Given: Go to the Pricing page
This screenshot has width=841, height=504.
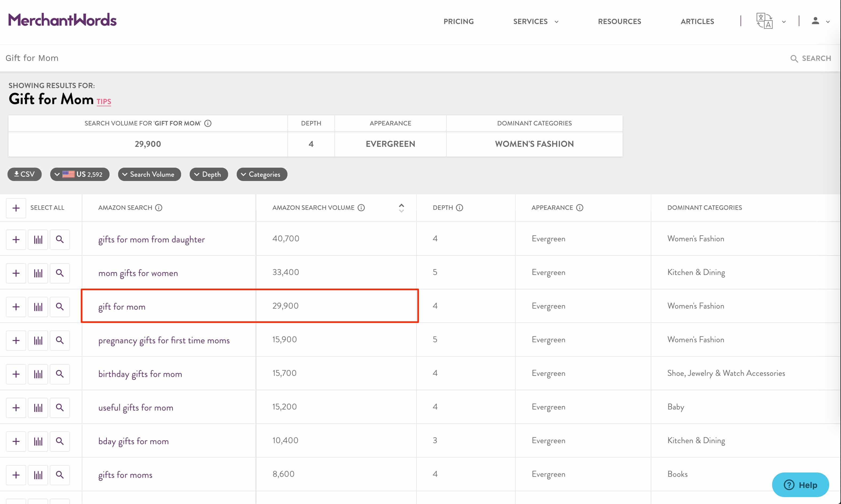Looking at the screenshot, I should pos(458,21).
